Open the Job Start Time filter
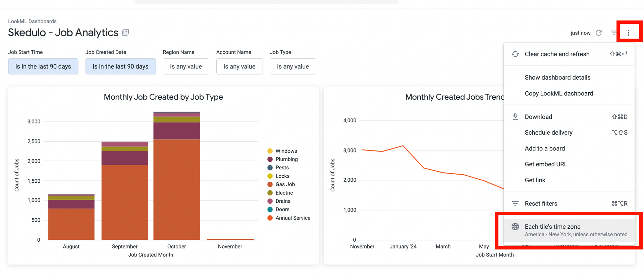Viewport: 644px width, 277px height. click(43, 66)
